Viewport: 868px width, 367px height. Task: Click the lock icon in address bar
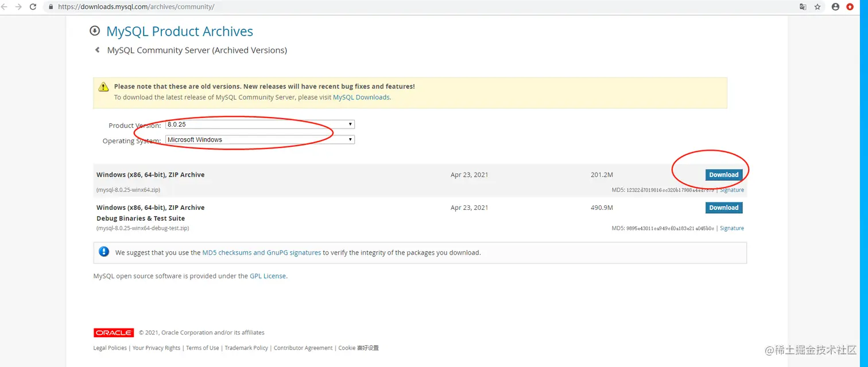pyautogui.click(x=51, y=7)
